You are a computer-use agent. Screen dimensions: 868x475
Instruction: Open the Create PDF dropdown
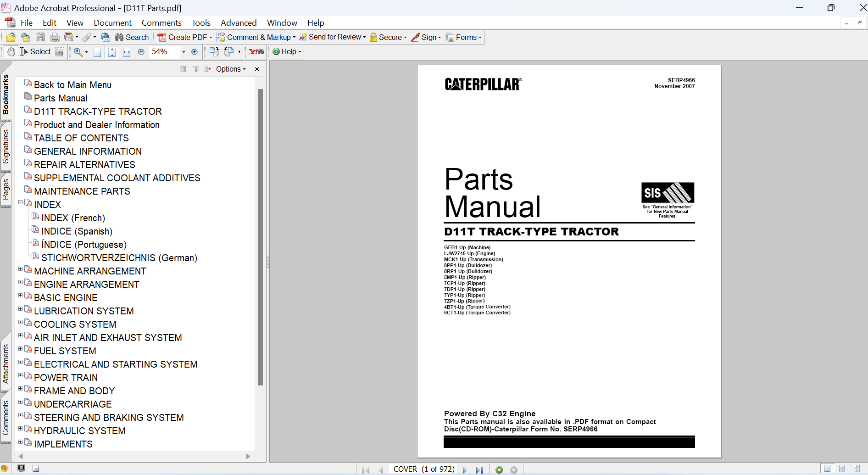point(185,37)
